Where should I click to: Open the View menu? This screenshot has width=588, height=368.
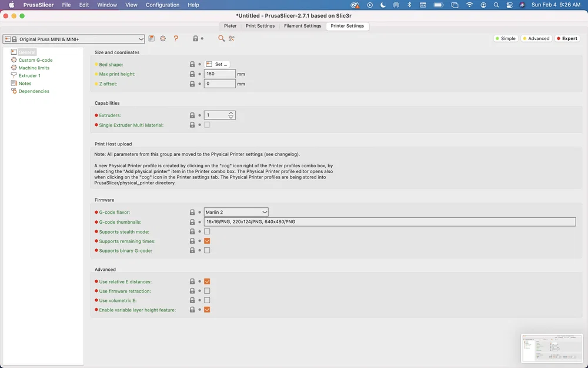click(131, 5)
